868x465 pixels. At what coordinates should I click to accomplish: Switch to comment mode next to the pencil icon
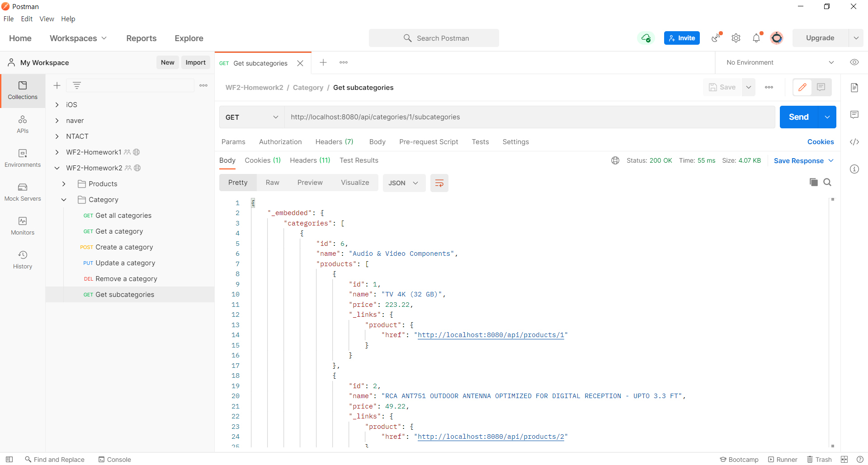[821, 87]
